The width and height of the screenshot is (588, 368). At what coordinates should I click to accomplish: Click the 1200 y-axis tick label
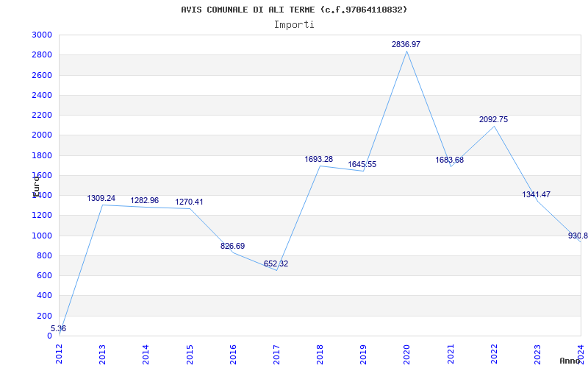[x=42, y=215]
